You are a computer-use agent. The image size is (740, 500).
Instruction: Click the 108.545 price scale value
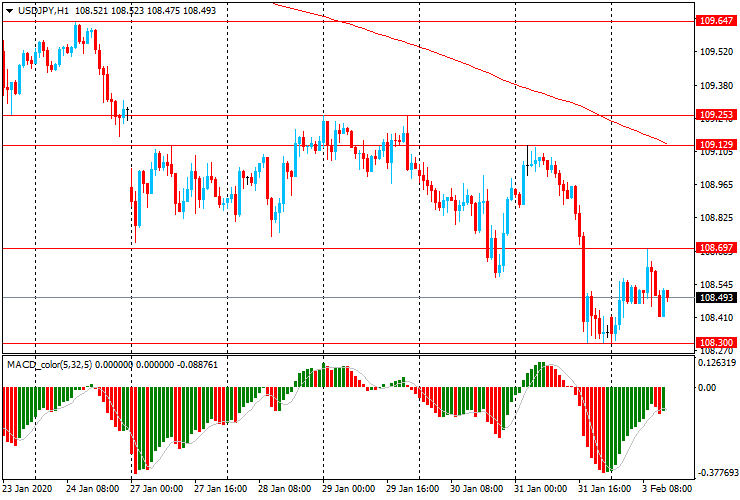point(716,285)
